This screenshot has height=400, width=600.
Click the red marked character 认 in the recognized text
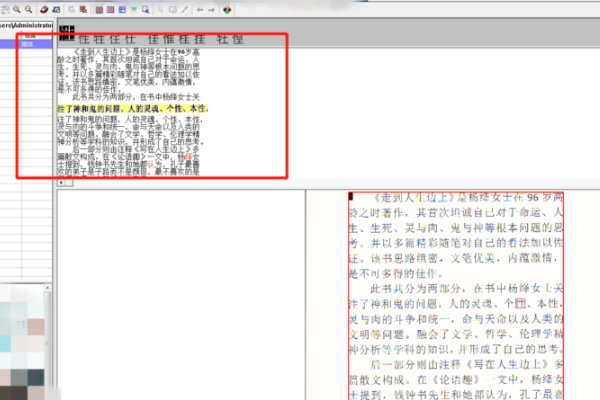152,164
